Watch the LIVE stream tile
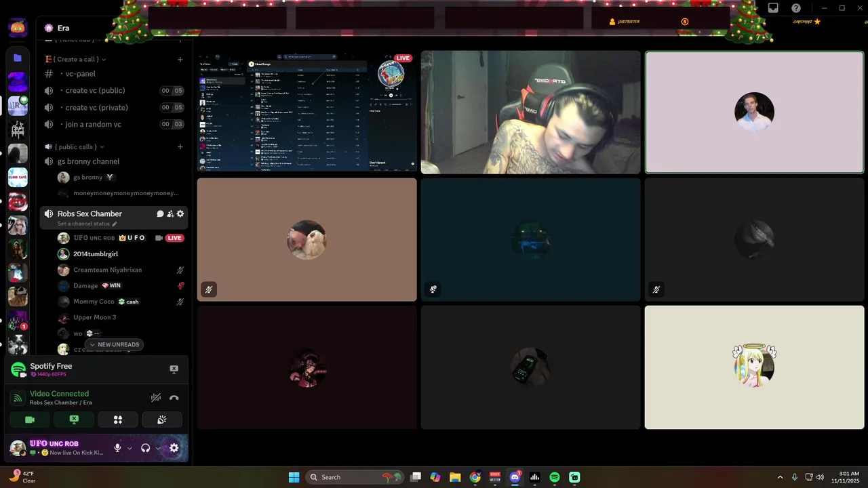868x488 pixels. coord(307,112)
